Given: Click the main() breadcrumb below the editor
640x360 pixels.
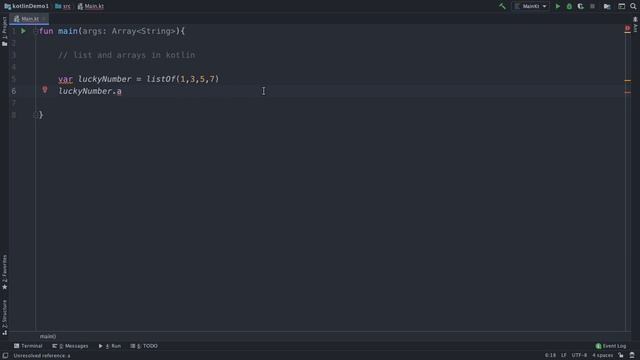Looking at the screenshot, I should point(48,336).
